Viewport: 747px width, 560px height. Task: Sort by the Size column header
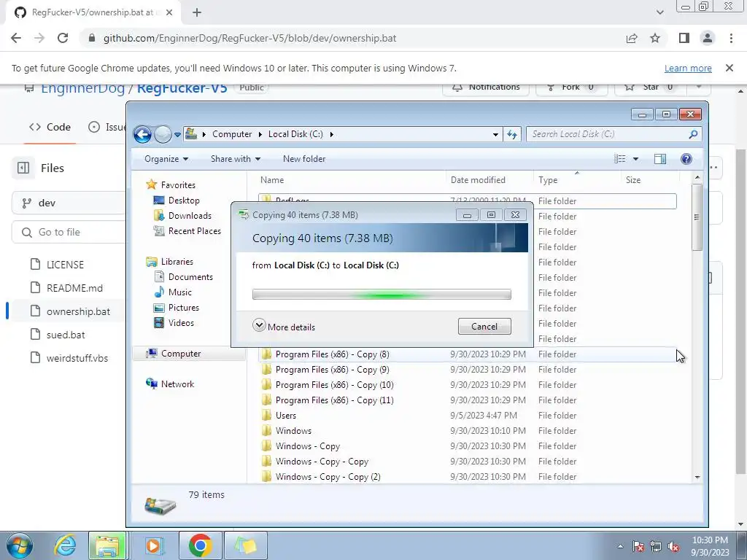pos(633,180)
